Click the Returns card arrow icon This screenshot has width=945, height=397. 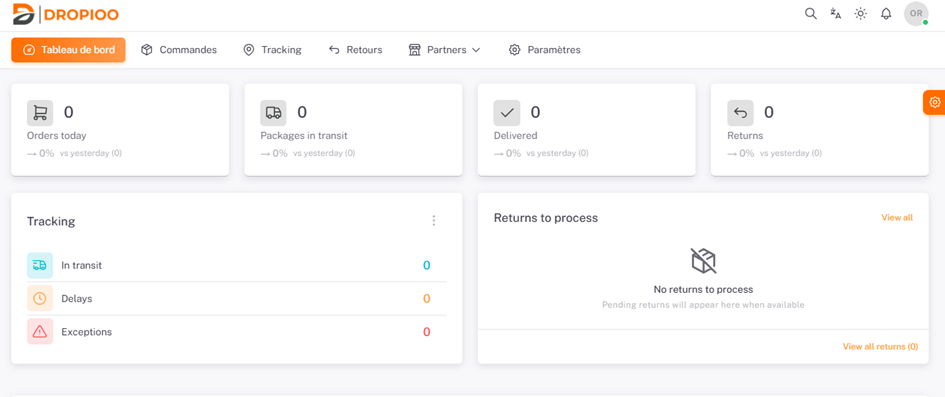740,113
